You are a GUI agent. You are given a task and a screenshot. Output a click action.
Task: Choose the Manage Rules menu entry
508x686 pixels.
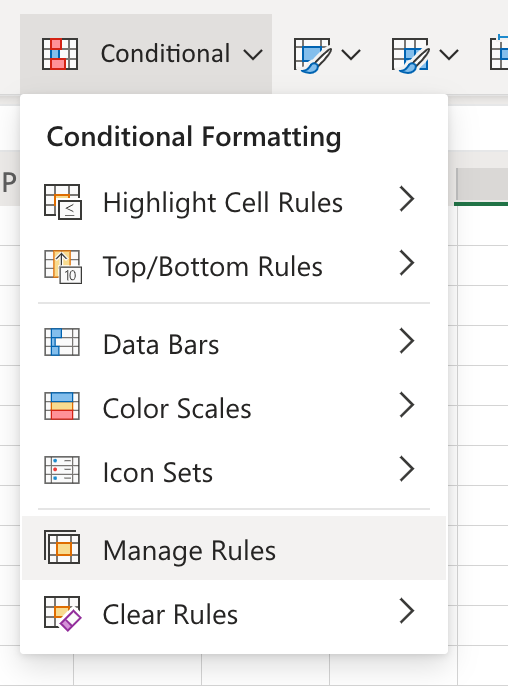coord(234,548)
